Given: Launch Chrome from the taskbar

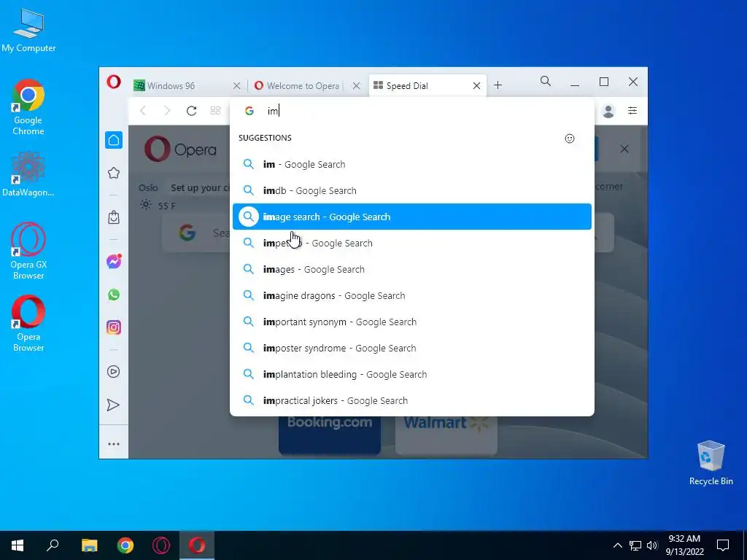Looking at the screenshot, I should coord(125,545).
